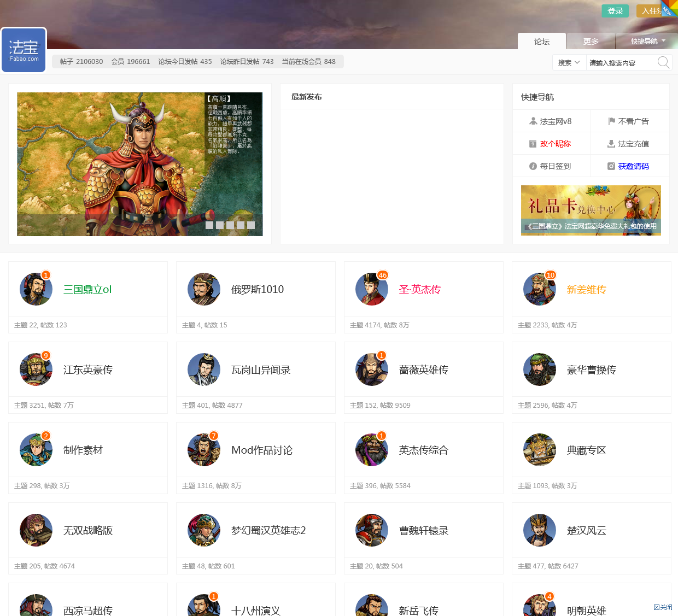Click the iFabao.com site logo
The image size is (678, 616).
point(24,50)
